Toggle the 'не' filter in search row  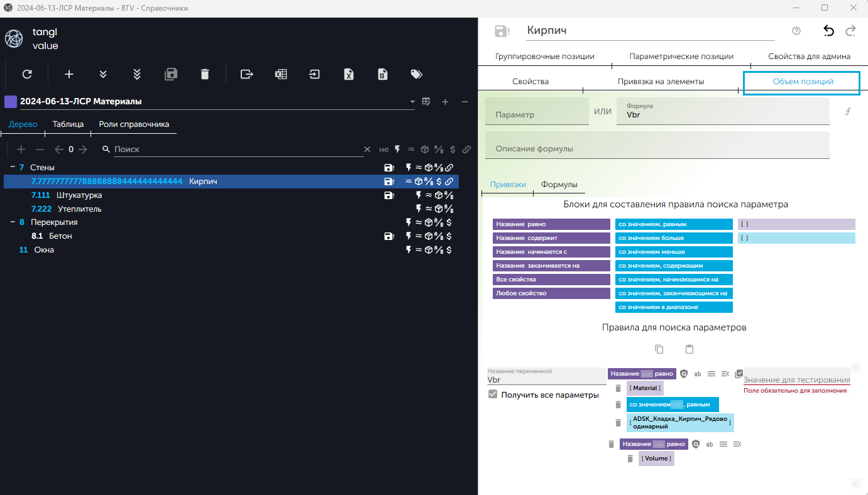384,150
